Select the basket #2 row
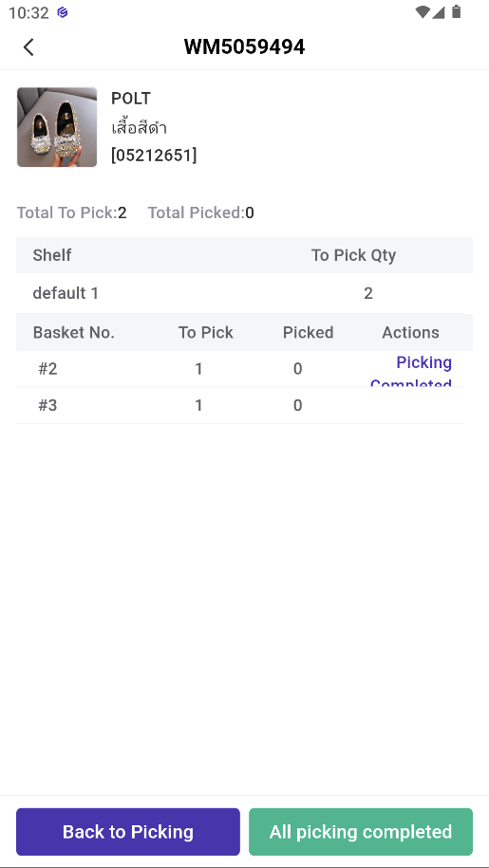 pos(240,369)
